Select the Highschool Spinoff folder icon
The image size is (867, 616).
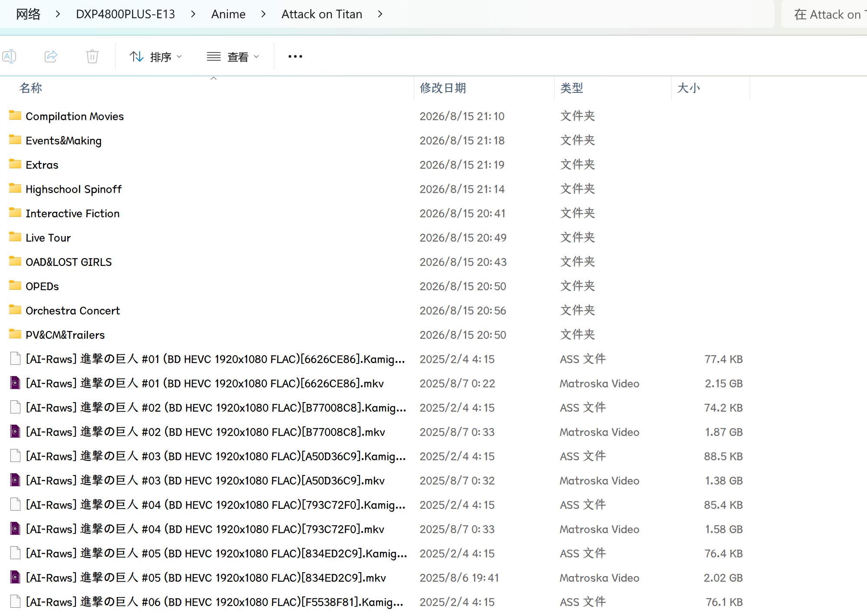tap(15, 188)
